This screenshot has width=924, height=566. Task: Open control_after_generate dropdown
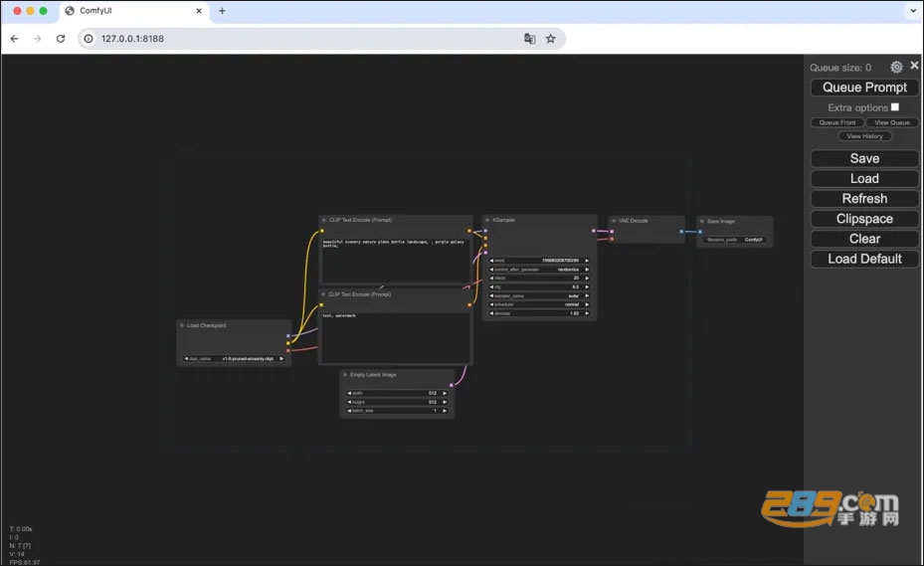pos(539,270)
